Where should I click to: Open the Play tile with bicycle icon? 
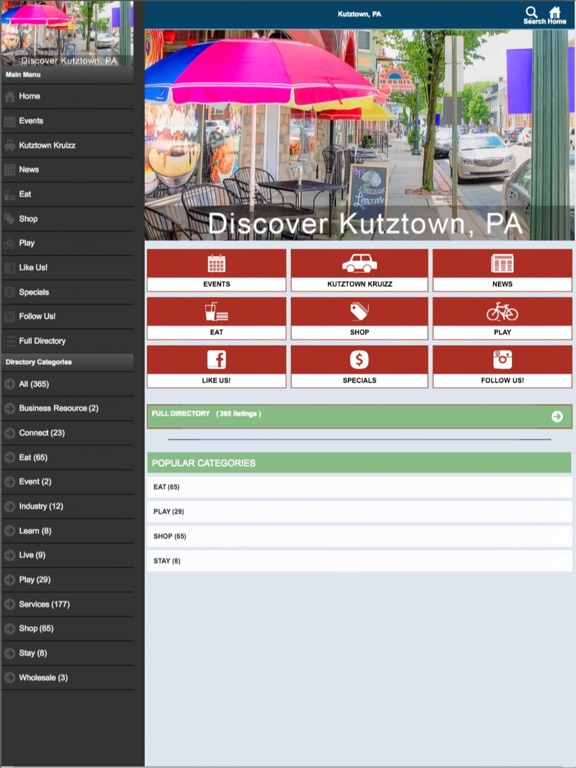503,318
